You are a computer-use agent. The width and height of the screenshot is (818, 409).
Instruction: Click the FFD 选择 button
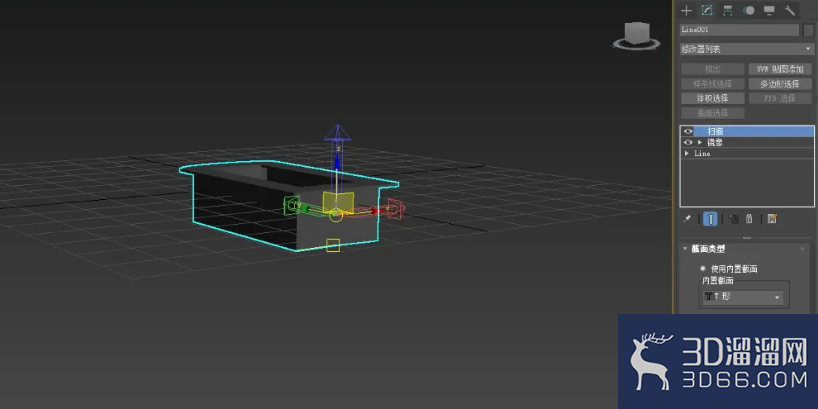coord(780,98)
